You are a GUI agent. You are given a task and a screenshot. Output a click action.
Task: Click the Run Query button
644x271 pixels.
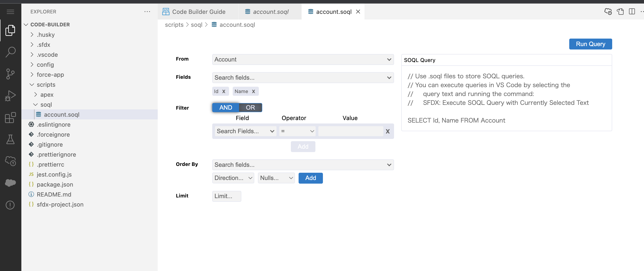click(591, 44)
